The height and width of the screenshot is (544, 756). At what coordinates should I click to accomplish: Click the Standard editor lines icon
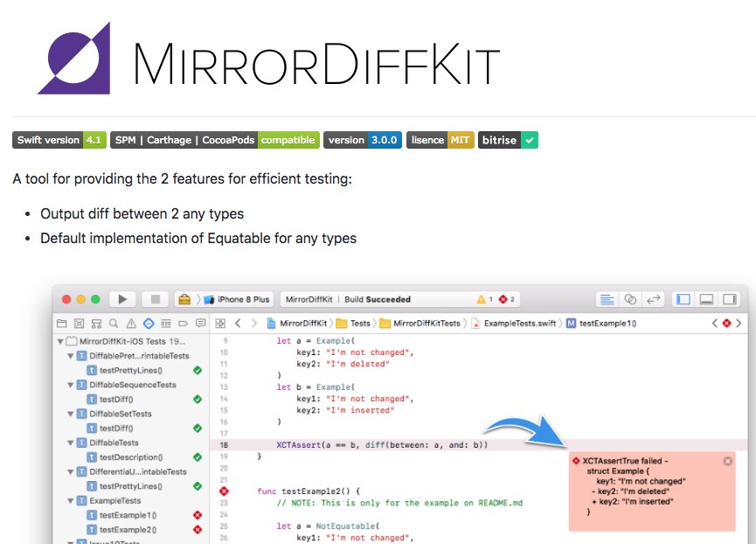pyautogui.click(x=607, y=299)
